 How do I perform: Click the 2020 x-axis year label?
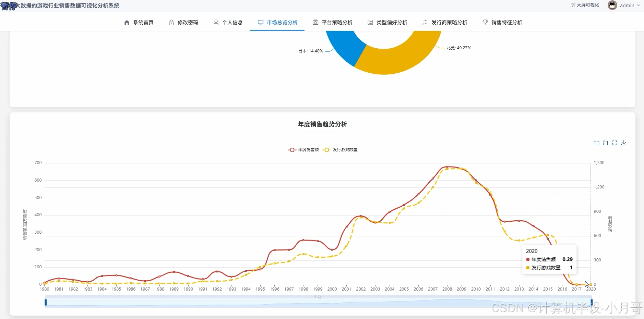[591, 289]
